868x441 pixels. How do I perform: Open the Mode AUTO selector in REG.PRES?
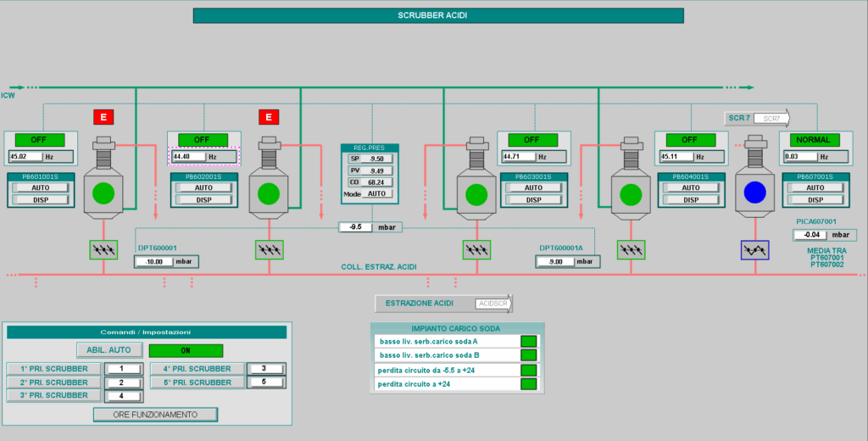[x=377, y=194]
